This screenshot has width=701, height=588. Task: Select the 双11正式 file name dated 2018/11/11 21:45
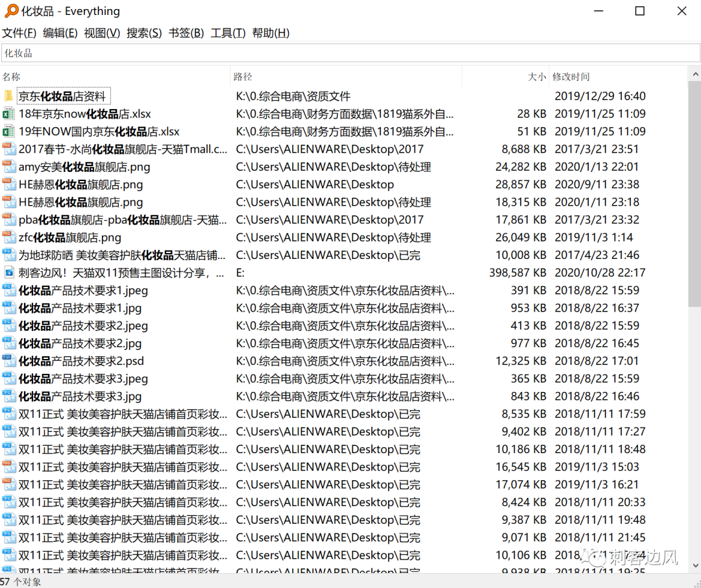pyautogui.click(x=123, y=537)
